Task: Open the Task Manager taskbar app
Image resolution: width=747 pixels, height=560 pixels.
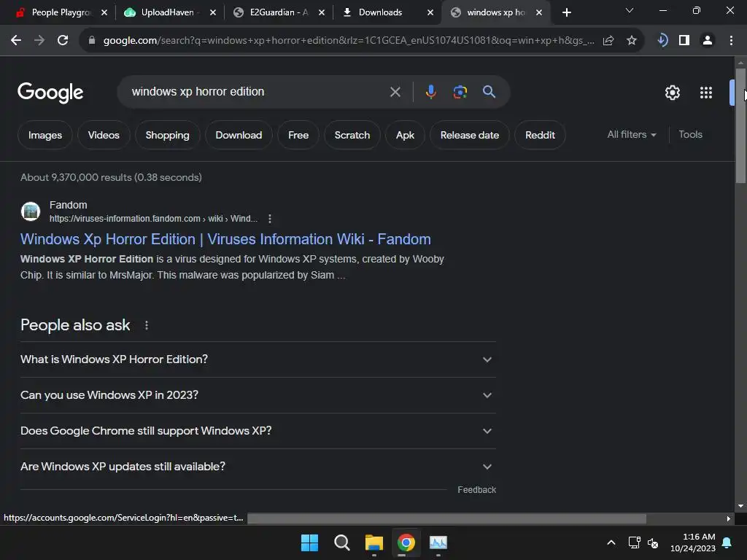Action: pyautogui.click(x=438, y=542)
